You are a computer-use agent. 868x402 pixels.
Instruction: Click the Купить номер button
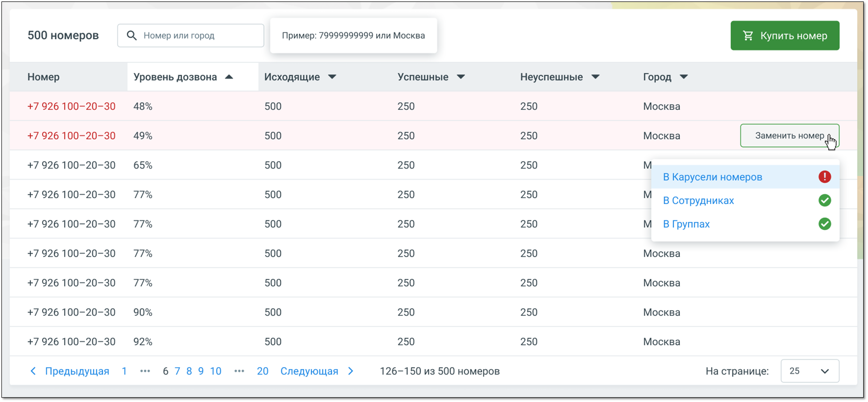pos(785,35)
